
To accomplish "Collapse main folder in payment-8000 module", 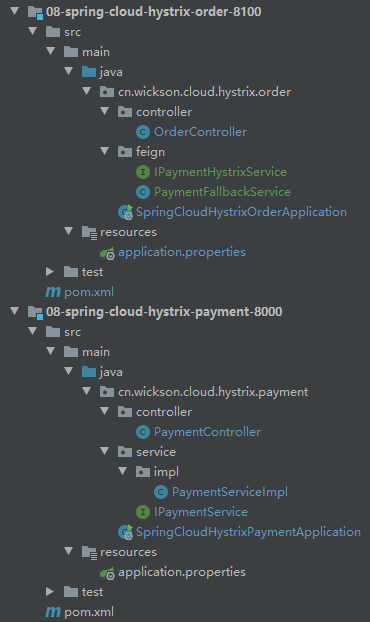I will (x=51, y=351).
